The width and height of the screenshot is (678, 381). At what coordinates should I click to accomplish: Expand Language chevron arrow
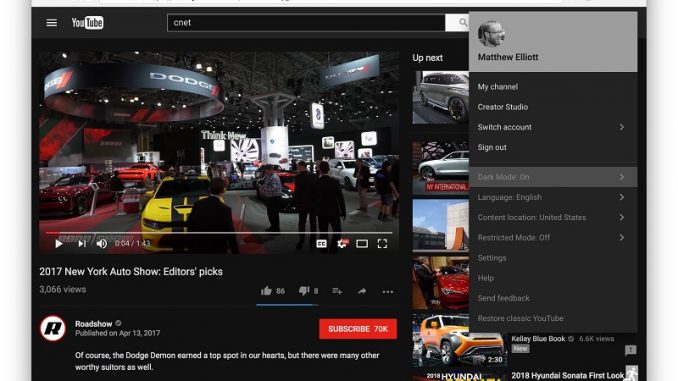point(621,197)
